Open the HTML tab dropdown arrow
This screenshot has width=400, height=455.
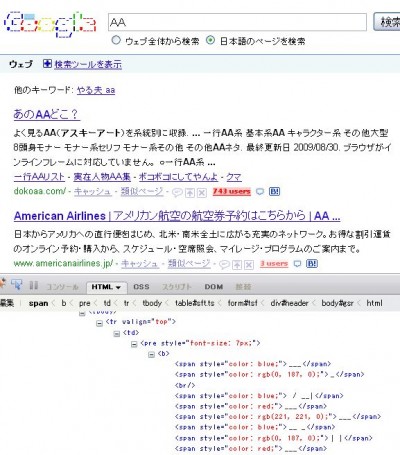click(118, 287)
